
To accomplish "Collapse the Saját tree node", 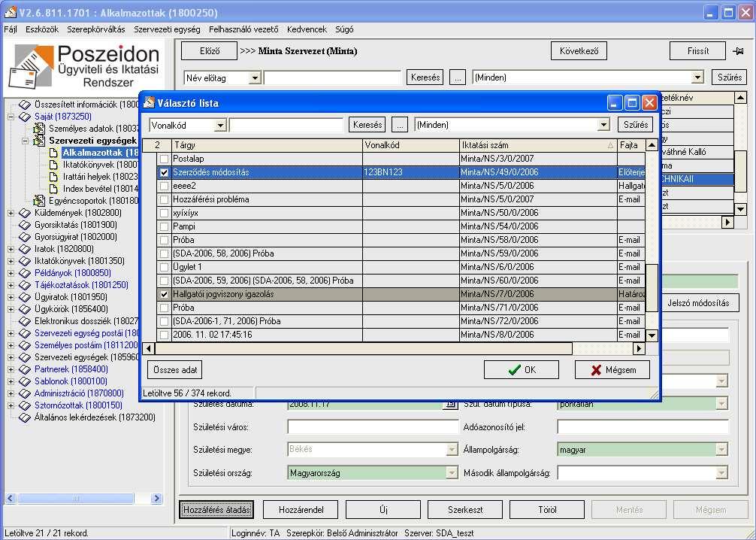I will [11, 117].
